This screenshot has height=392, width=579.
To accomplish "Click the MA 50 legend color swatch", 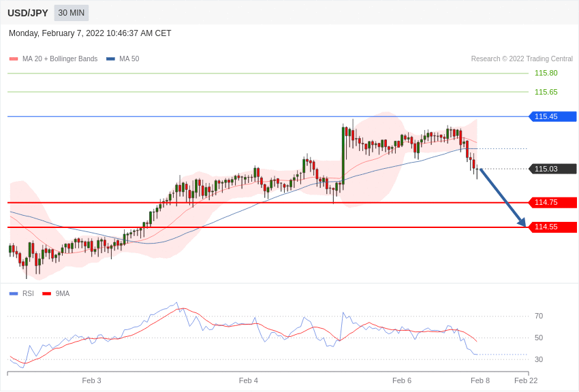I will [x=110, y=59].
